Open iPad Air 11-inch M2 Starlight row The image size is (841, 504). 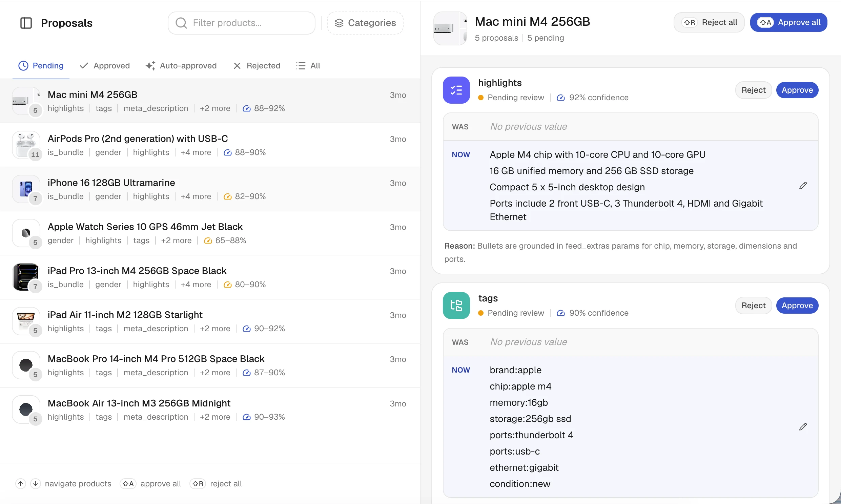210,321
